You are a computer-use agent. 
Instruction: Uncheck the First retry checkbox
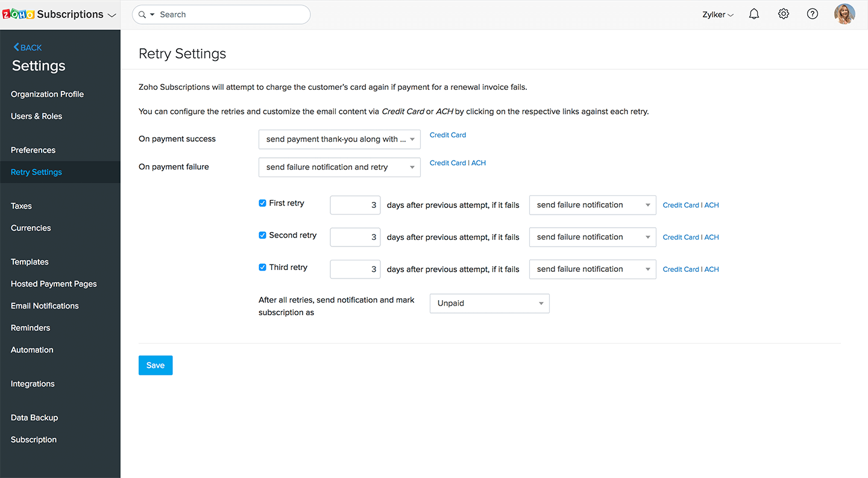(x=262, y=203)
